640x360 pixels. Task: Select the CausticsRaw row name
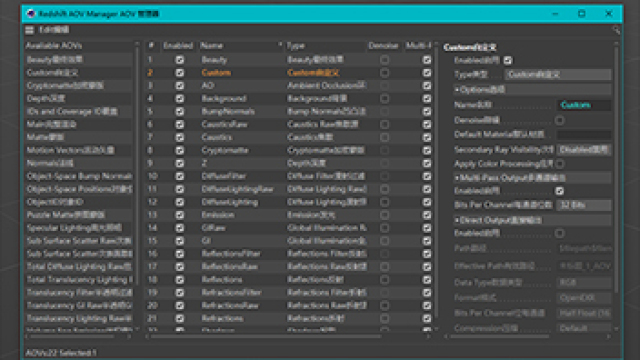coord(224,124)
